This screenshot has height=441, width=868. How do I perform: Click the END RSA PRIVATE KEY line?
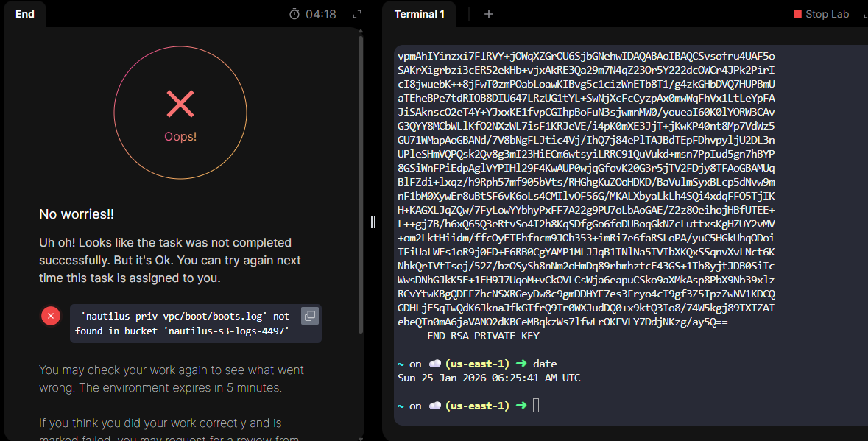[483, 336]
